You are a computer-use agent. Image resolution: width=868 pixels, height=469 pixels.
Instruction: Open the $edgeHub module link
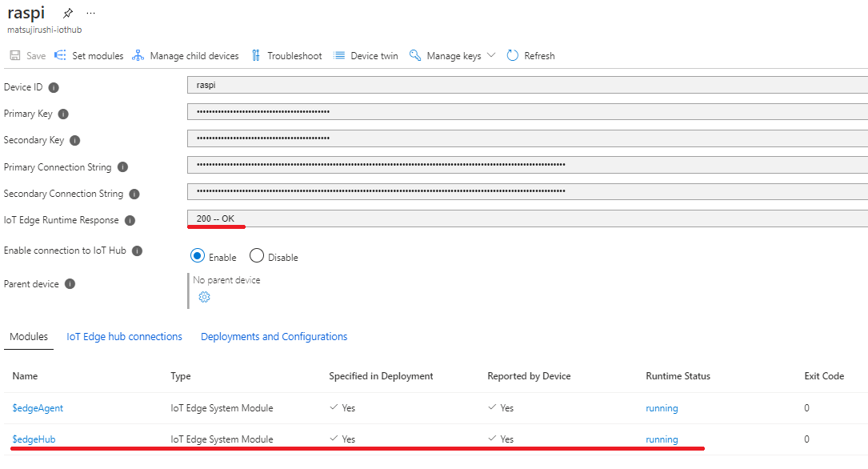pos(34,439)
